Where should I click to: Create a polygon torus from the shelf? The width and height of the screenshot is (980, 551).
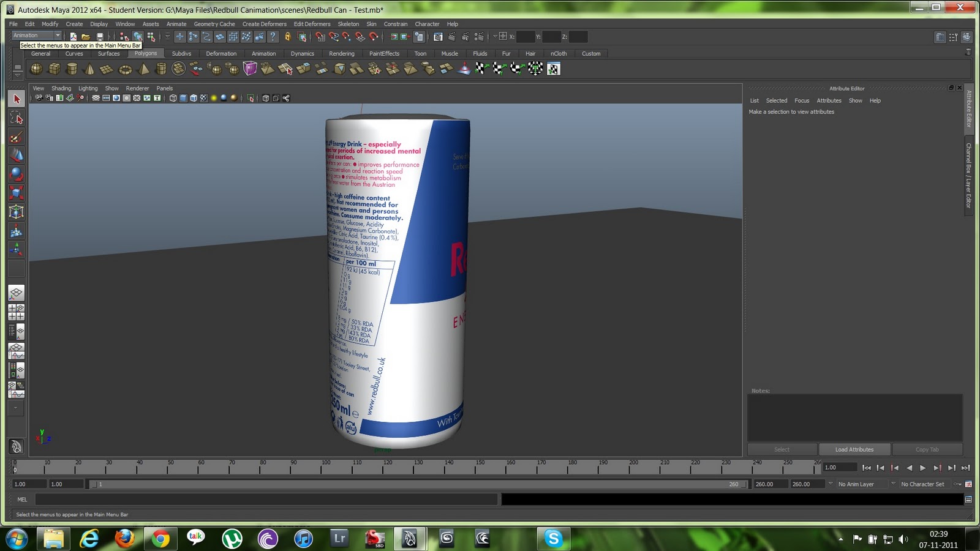click(x=125, y=69)
